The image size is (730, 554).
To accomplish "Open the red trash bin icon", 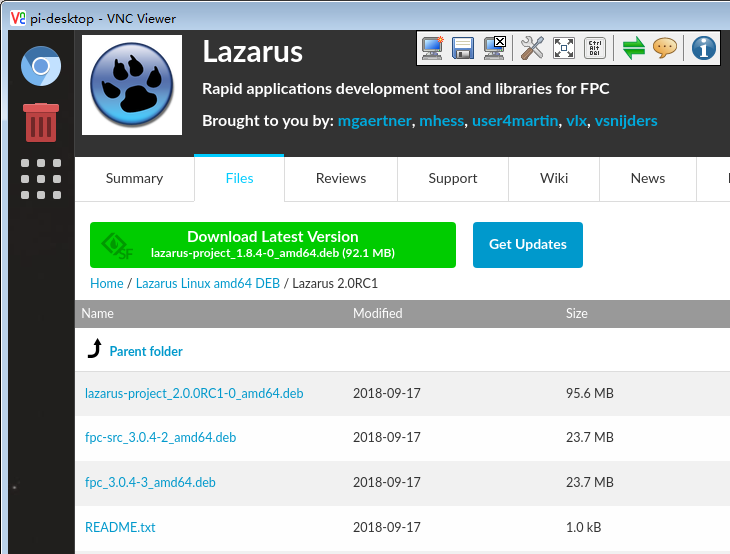I will coord(41,122).
